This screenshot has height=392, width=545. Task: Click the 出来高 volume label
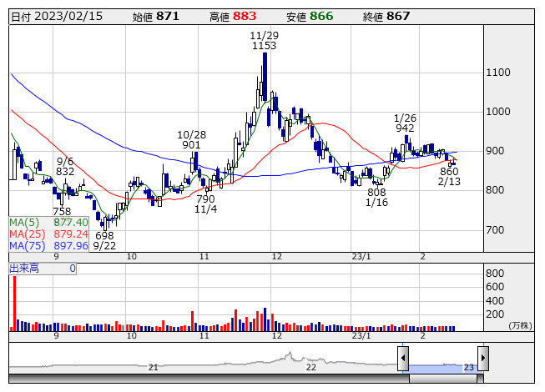point(24,269)
